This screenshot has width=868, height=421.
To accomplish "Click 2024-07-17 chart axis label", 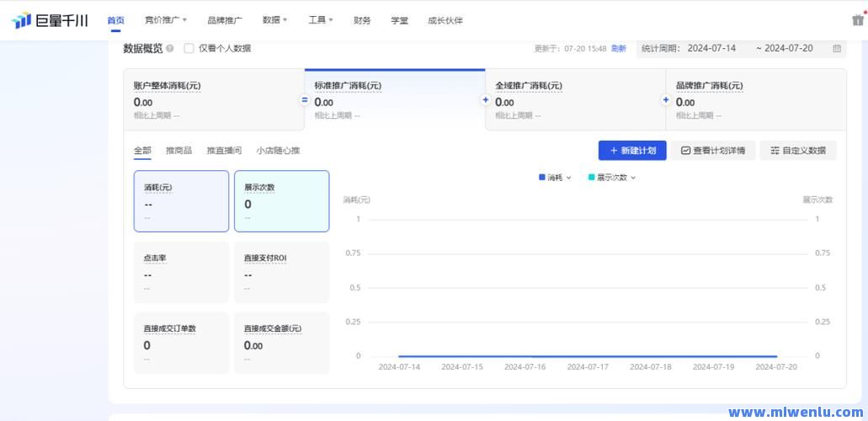I will [588, 367].
